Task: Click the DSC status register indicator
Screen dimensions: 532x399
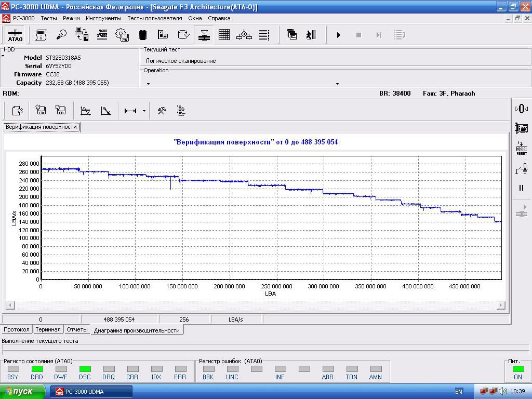Action: [85, 369]
